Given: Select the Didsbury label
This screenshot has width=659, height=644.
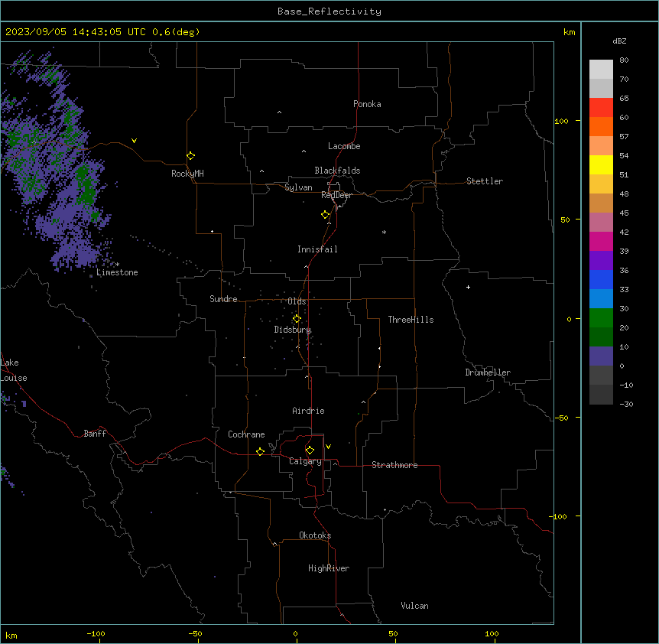Looking at the screenshot, I should click(x=293, y=330).
